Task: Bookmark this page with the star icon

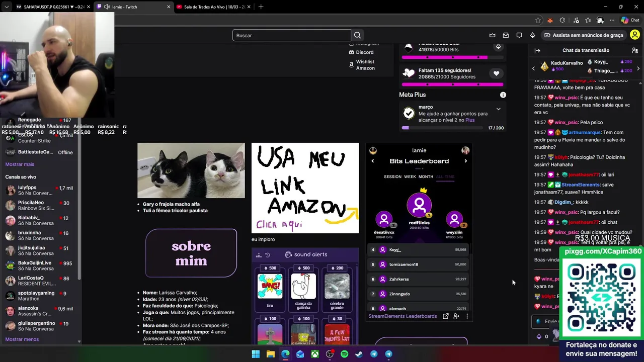Action: click(x=538, y=20)
